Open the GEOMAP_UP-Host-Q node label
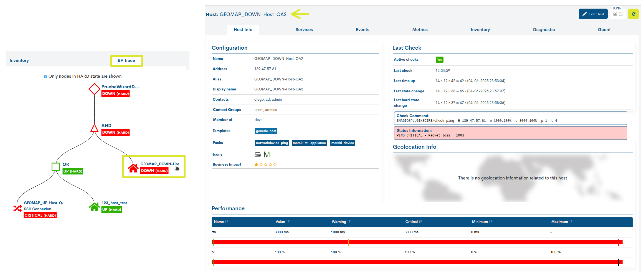The height and width of the screenshot is (276, 644). [x=43, y=203]
